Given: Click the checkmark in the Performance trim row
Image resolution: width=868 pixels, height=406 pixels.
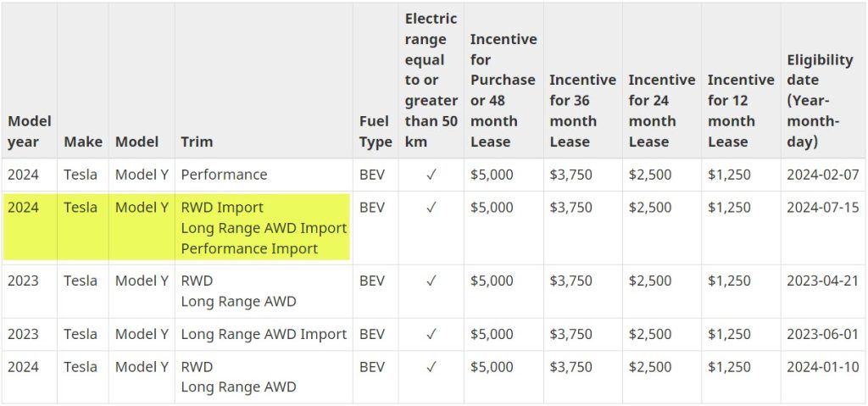Looking at the screenshot, I should pyautogui.click(x=431, y=175).
